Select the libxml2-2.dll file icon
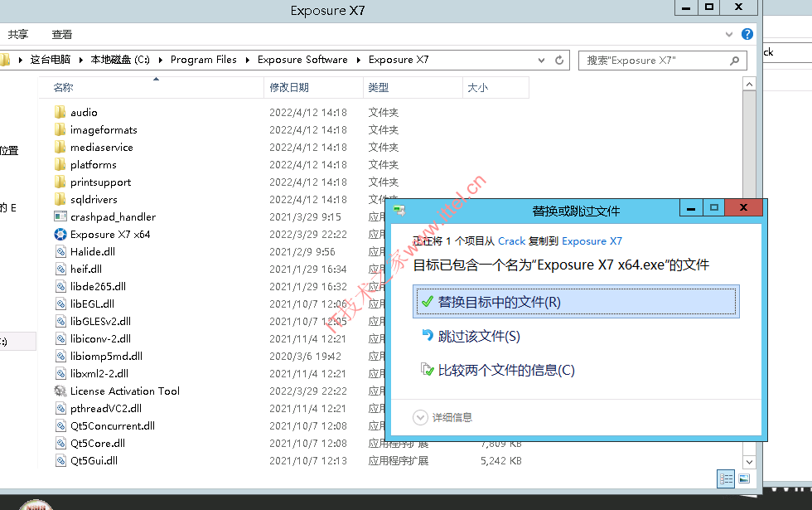Viewport: 812px width, 510px height. click(60, 373)
